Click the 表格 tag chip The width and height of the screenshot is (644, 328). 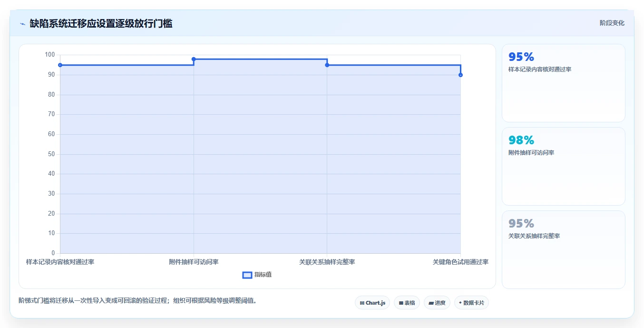point(407,303)
